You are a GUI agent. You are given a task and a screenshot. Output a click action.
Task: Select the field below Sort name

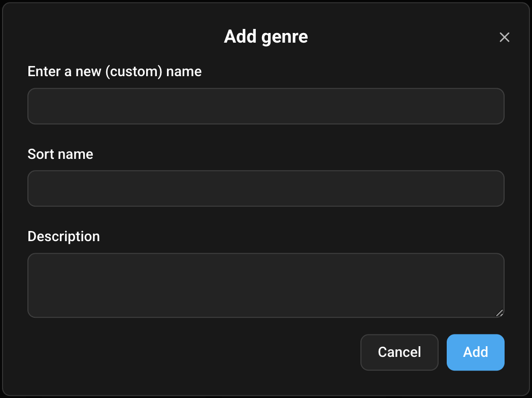[265, 188]
